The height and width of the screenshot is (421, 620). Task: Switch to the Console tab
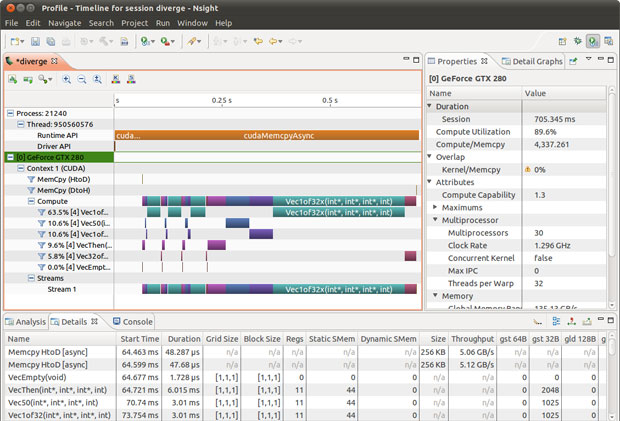tap(137, 322)
